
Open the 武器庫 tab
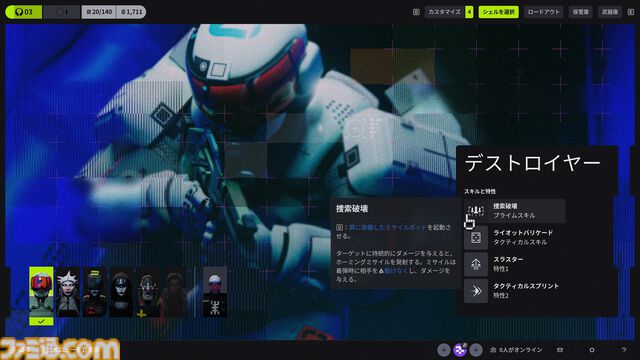click(x=610, y=12)
